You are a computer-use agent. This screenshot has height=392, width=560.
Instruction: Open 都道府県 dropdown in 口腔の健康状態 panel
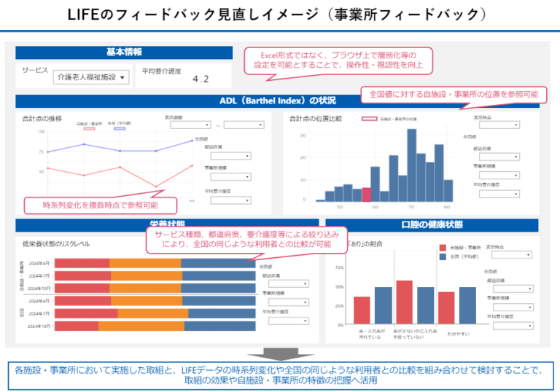click(x=513, y=289)
